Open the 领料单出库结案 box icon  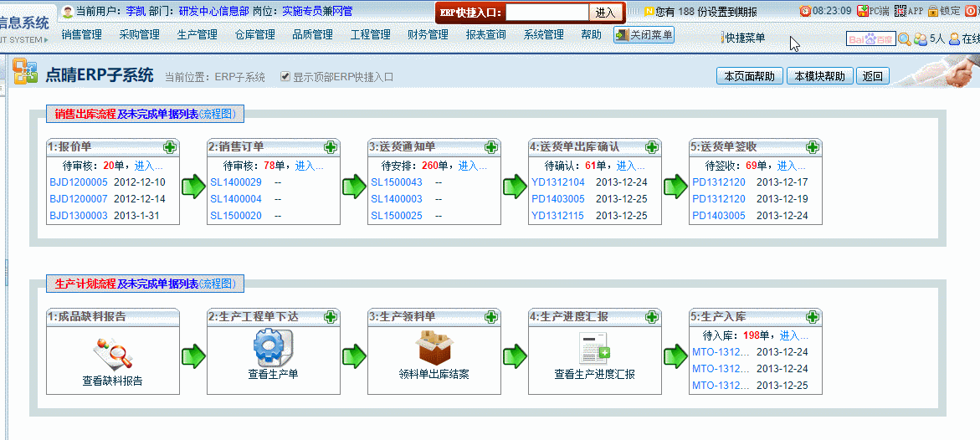tap(434, 346)
